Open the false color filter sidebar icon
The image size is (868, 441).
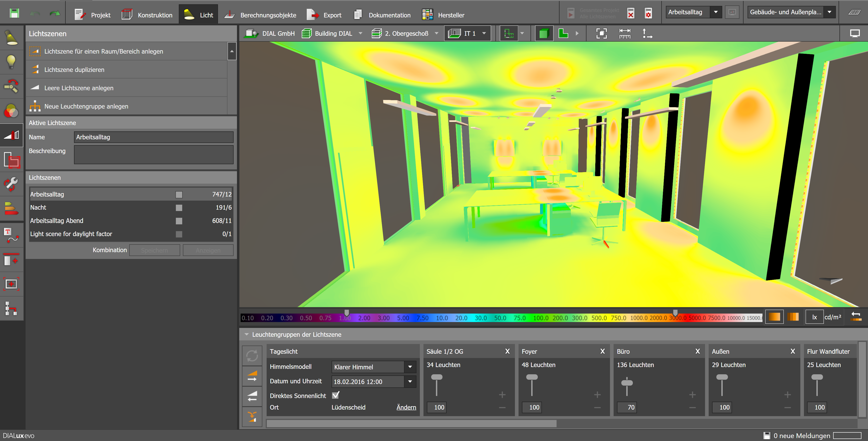click(12, 111)
